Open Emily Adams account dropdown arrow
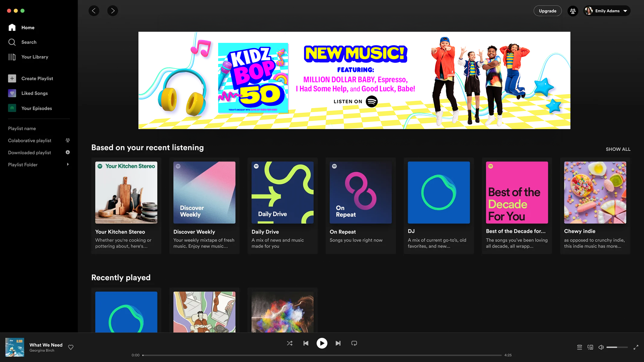Viewport: 644px width, 362px height. (625, 11)
